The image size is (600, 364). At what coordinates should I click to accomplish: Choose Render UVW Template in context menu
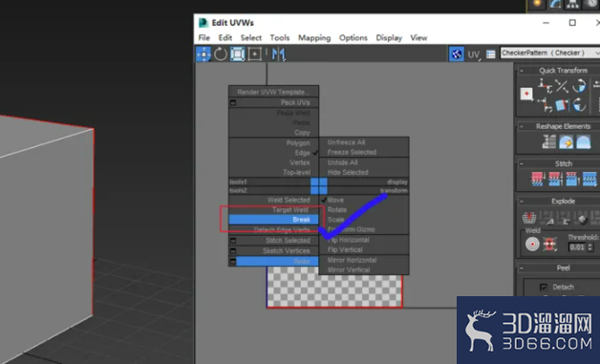click(273, 92)
